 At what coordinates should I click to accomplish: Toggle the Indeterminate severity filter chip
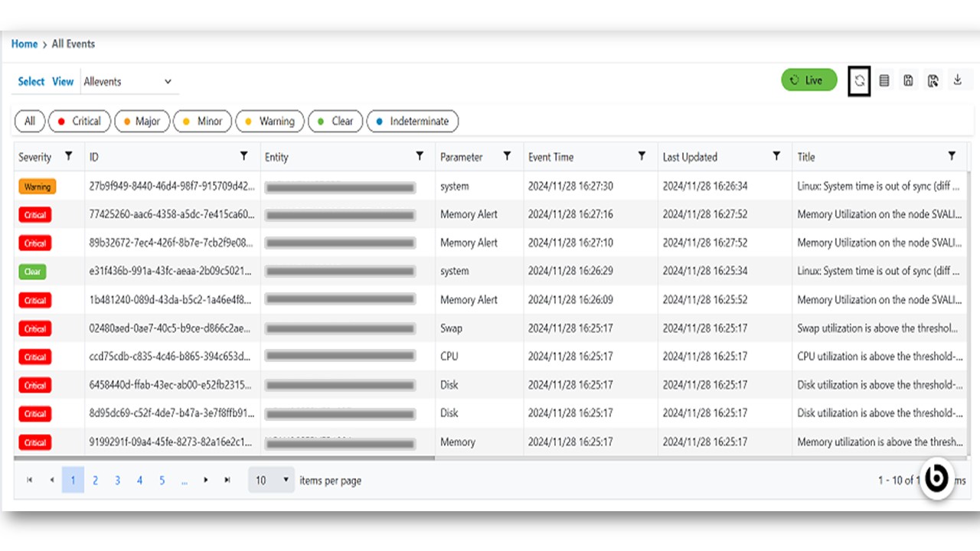click(x=413, y=121)
